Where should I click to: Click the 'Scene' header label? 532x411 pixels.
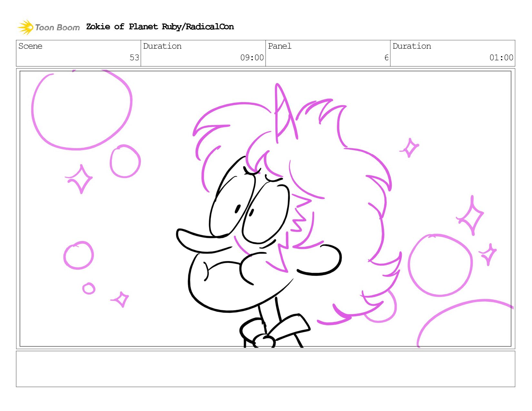click(x=30, y=46)
